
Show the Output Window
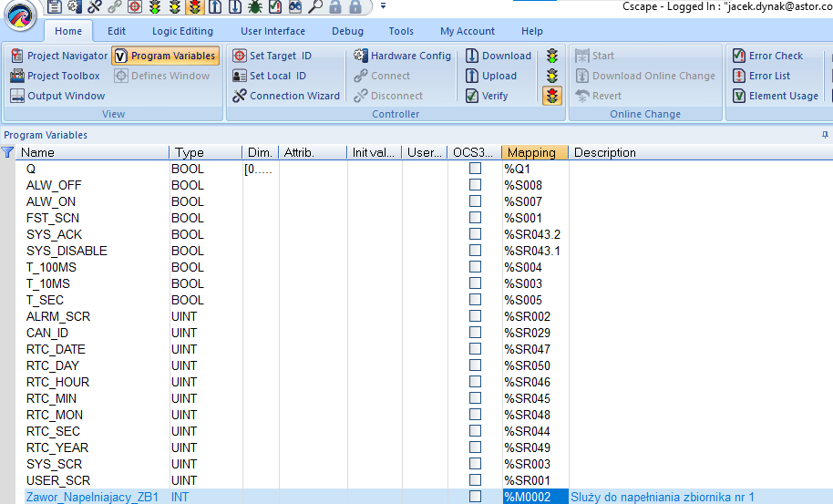[x=57, y=96]
